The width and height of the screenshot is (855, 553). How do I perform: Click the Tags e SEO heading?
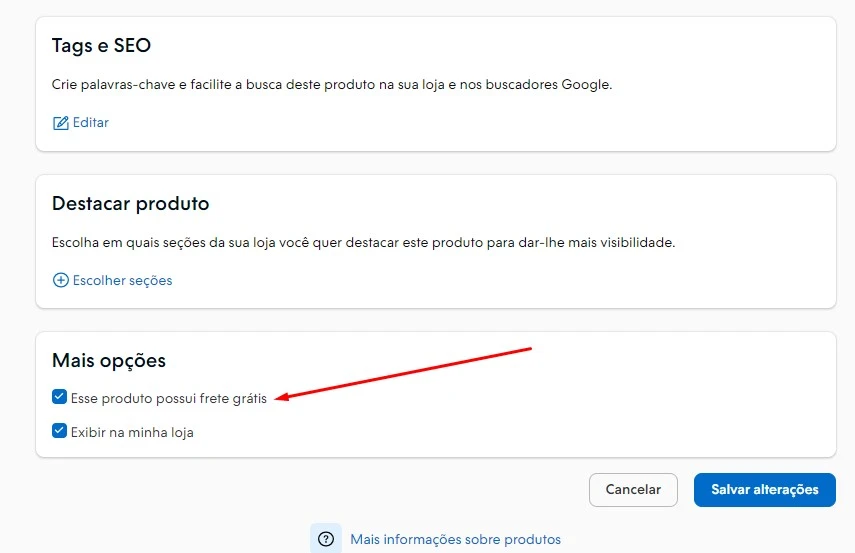pos(101,46)
